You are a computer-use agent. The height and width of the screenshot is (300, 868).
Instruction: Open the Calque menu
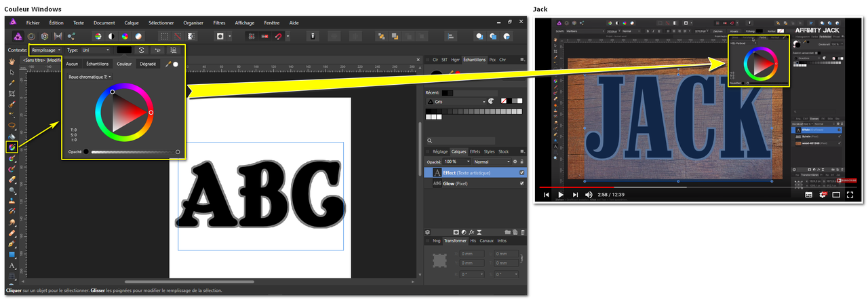pos(132,22)
